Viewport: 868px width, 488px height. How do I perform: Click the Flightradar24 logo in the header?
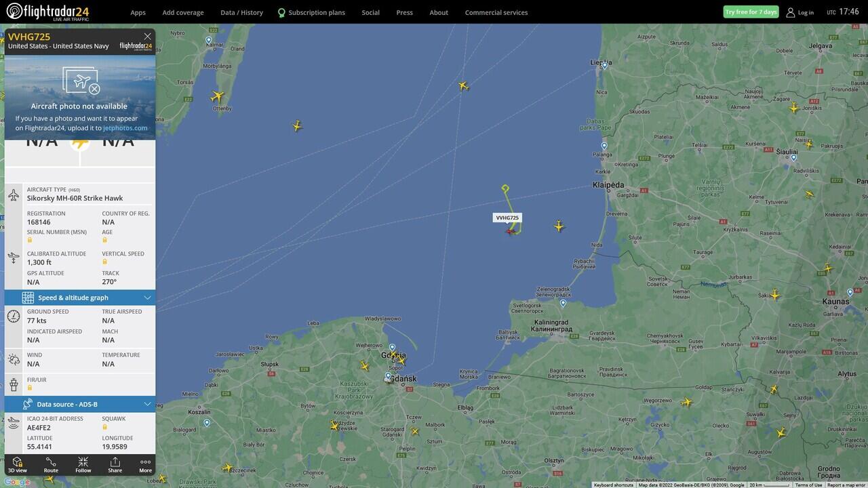[x=47, y=12]
